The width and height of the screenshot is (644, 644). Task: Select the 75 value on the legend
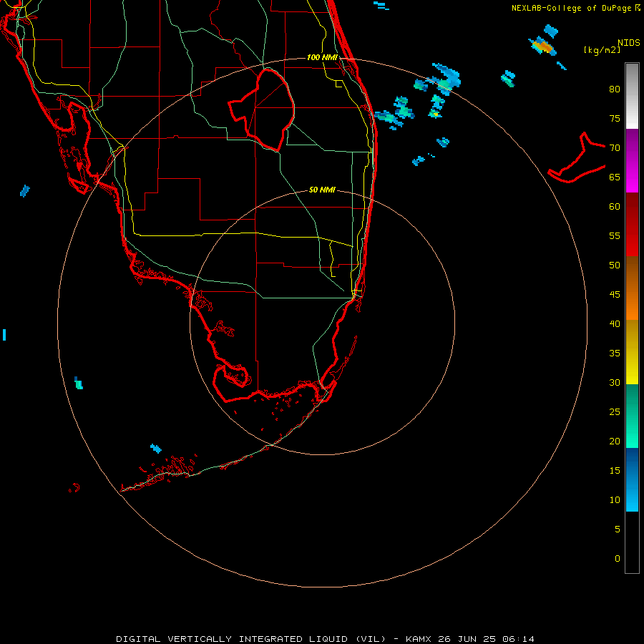[615, 118]
